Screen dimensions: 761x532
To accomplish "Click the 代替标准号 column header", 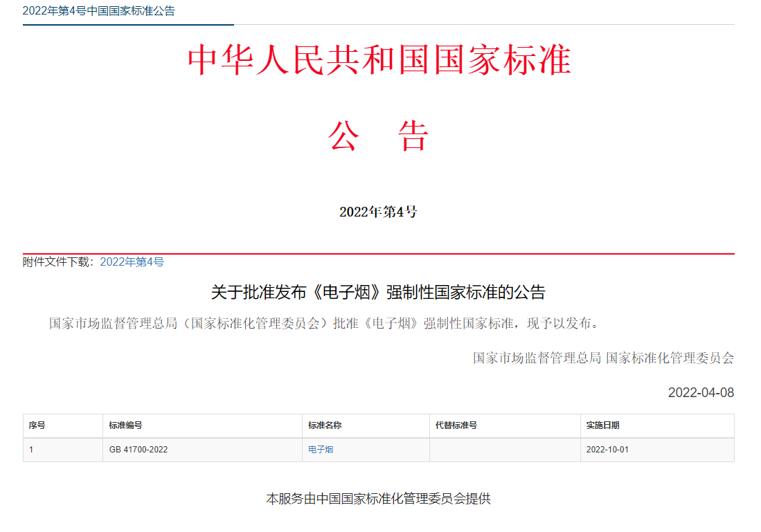I will pyautogui.click(x=456, y=425).
